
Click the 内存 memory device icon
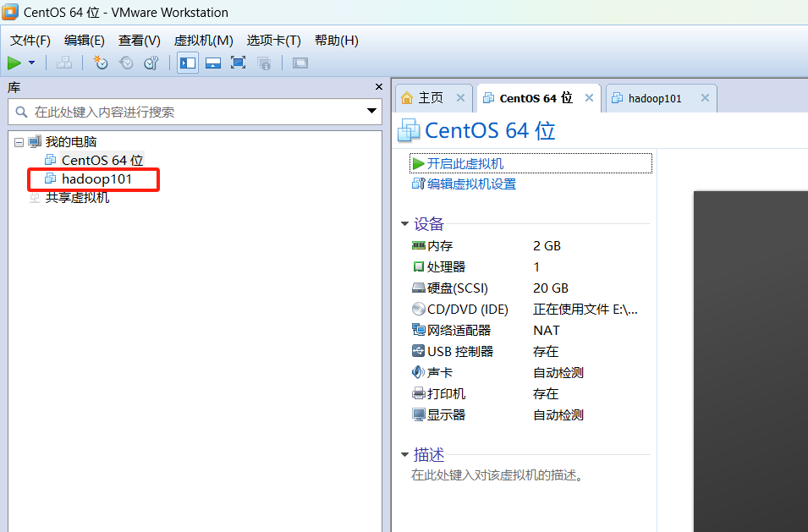(419, 245)
